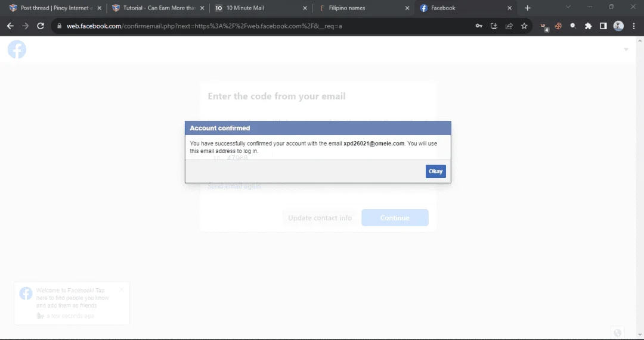Image resolution: width=644 pixels, height=340 pixels.
Task: Click the page vertical scrollbar
Action: 639,188
